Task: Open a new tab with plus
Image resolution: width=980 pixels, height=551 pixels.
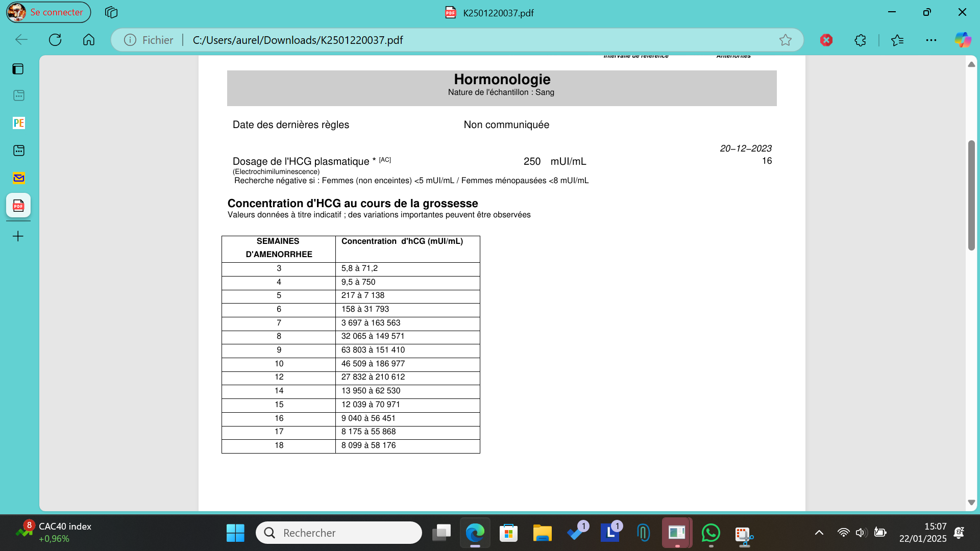Action: click(x=18, y=236)
